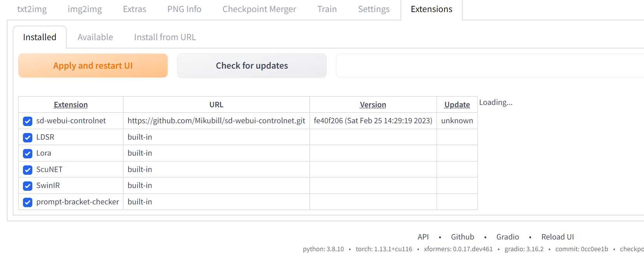
Task: Open the img2img tab
Action: pyautogui.click(x=84, y=9)
